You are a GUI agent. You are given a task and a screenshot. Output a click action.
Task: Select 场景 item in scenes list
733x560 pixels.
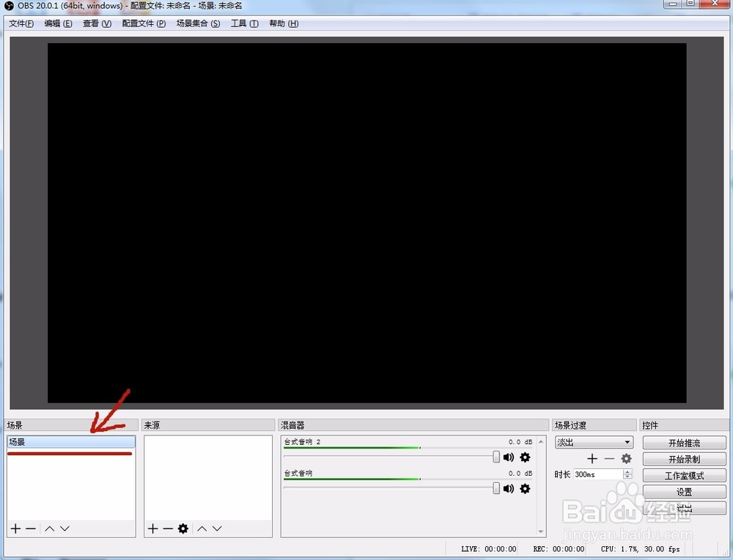tap(71, 442)
